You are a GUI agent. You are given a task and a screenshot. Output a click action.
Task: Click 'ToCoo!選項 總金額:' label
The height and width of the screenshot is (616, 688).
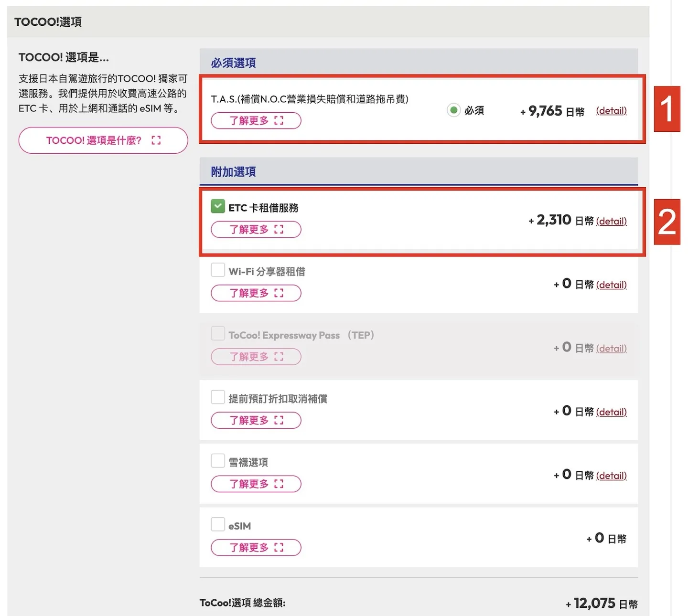coord(242,603)
